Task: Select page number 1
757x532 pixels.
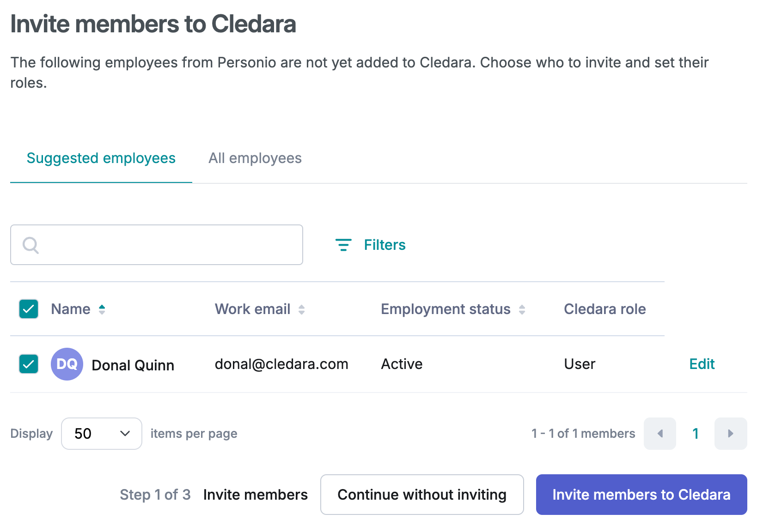Action: [x=696, y=434]
